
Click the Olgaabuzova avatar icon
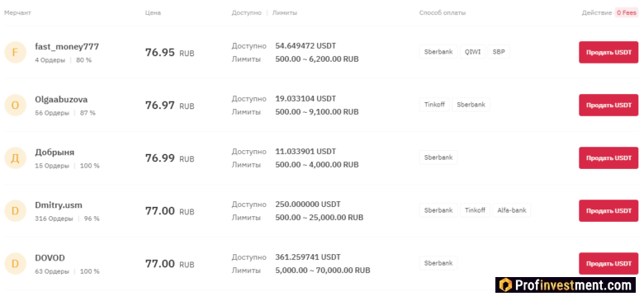pyautogui.click(x=15, y=106)
